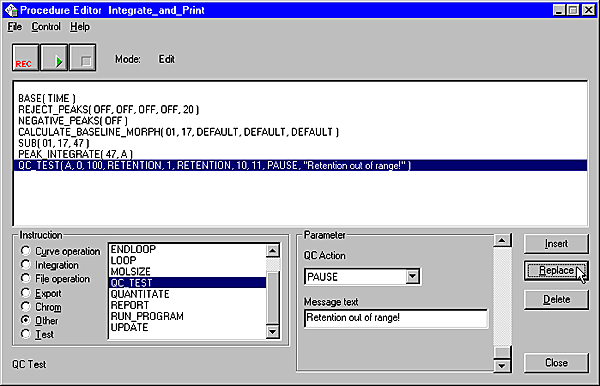Open the QC Action dropdown arrow
The width and height of the screenshot is (600, 386).
point(412,276)
